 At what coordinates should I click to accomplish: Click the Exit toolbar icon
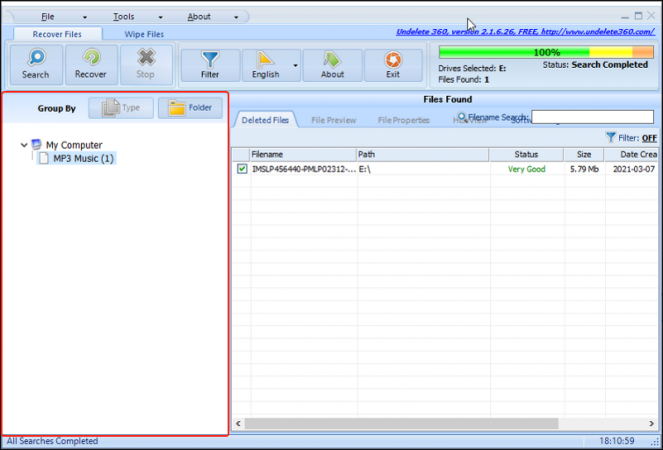click(x=393, y=59)
